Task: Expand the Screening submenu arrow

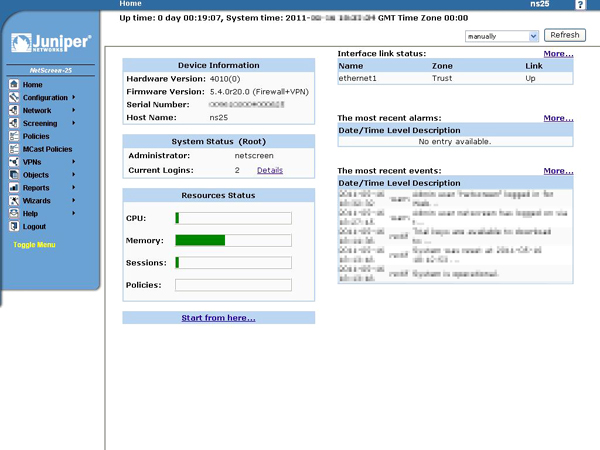Action: coord(73,123)
